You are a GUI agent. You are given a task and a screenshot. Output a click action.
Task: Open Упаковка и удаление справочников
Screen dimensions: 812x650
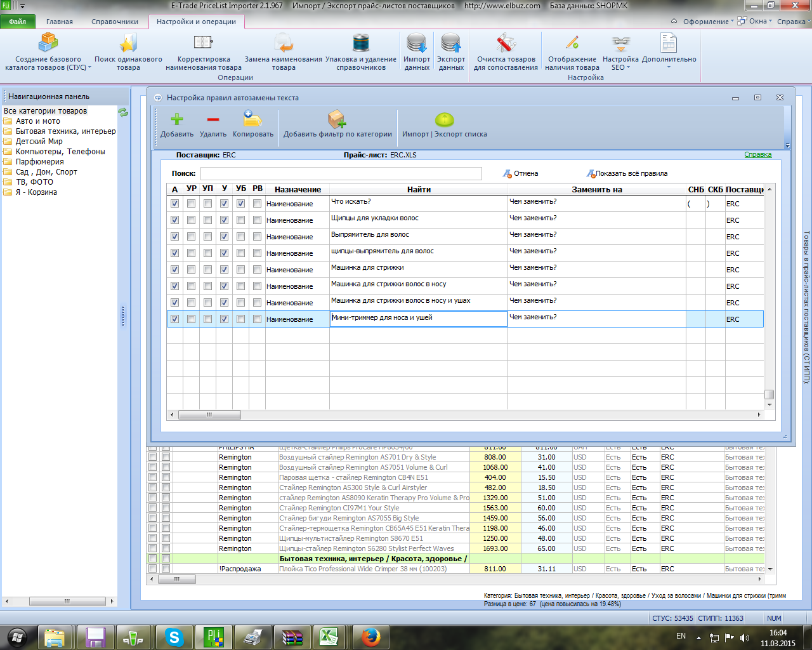pos(361,52)
